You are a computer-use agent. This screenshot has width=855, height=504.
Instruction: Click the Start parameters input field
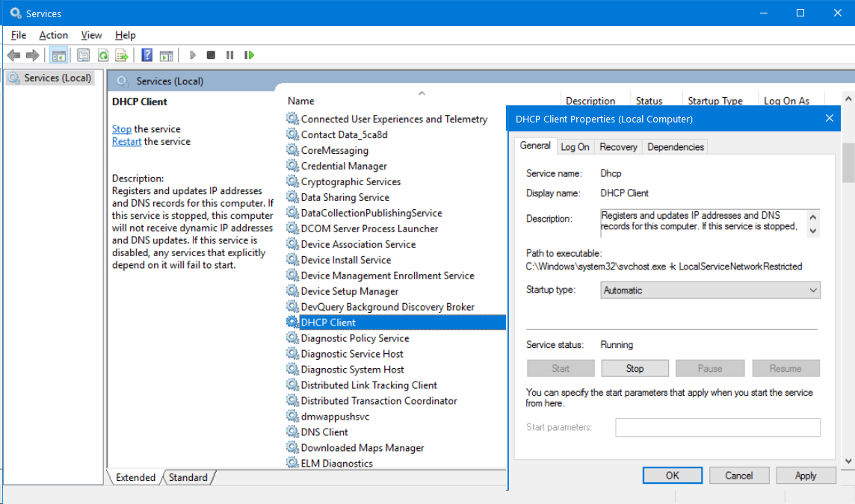click(717, 427)
